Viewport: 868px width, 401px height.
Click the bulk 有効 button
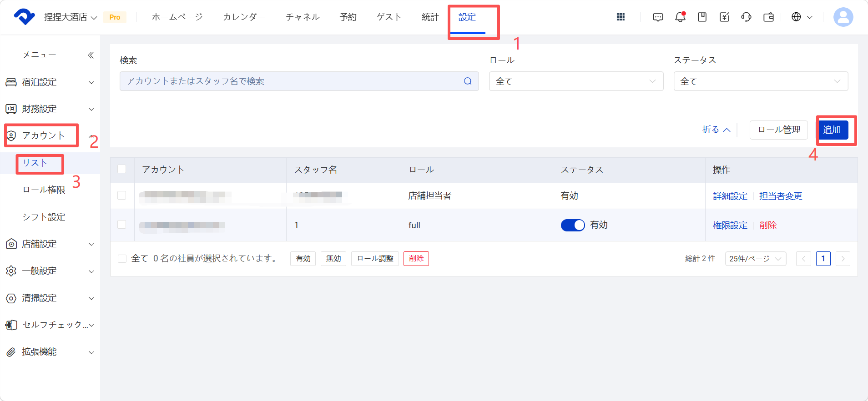303,259
